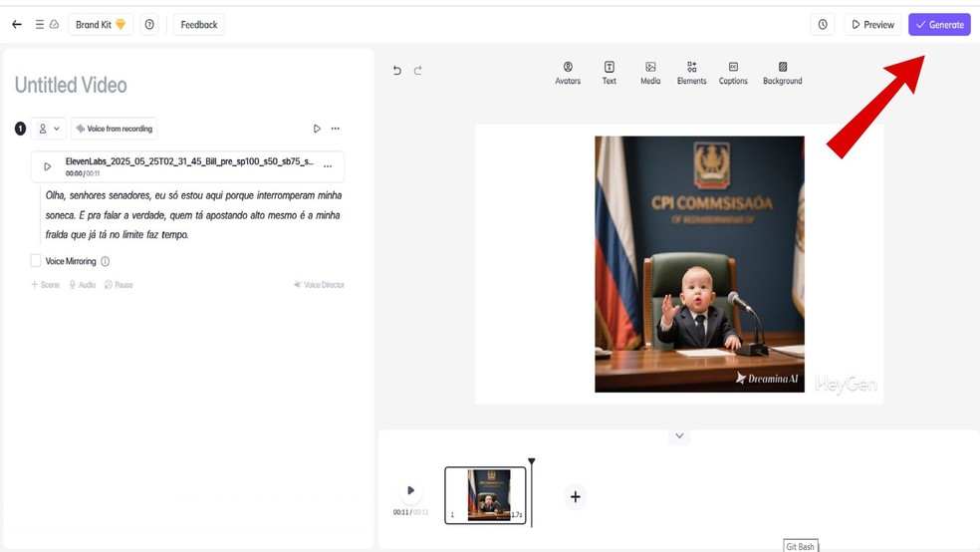Open Voice Director
The width and height of the screenshot is (980, 552).
[319, 284]
